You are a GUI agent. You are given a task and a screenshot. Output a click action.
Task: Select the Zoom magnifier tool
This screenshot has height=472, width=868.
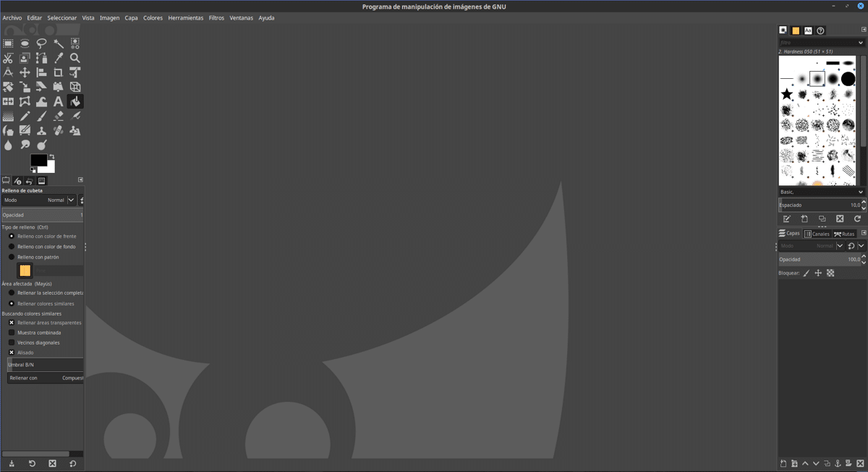(75, 58)
